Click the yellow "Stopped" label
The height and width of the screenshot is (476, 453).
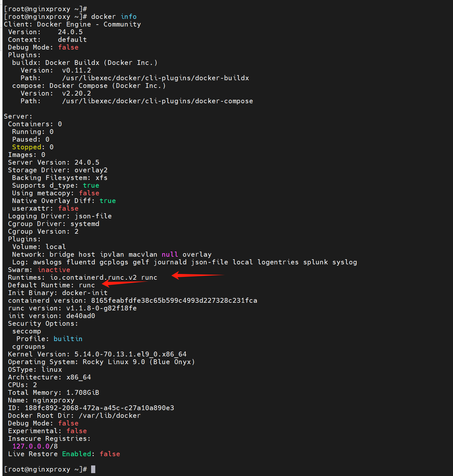tap(27, 147)
